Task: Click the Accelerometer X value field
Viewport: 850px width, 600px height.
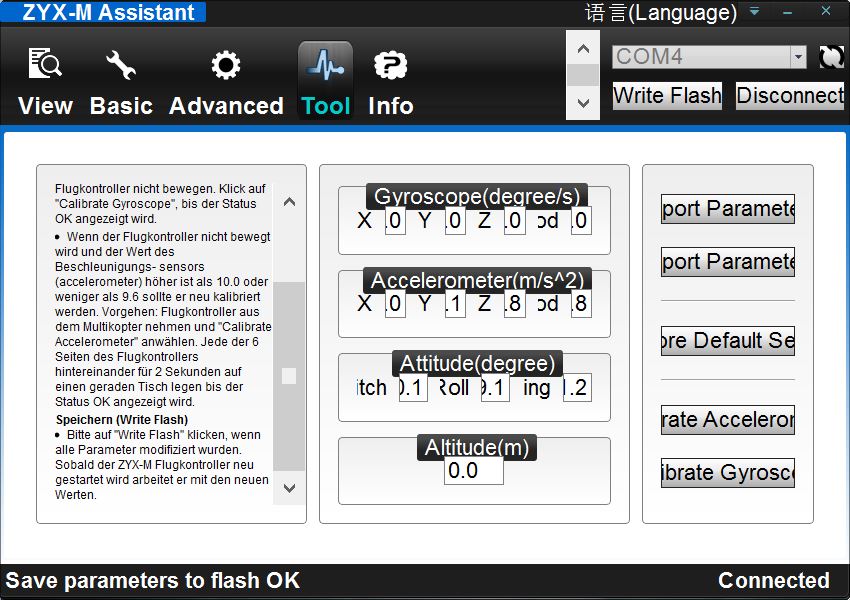Action: coord(395,304)
